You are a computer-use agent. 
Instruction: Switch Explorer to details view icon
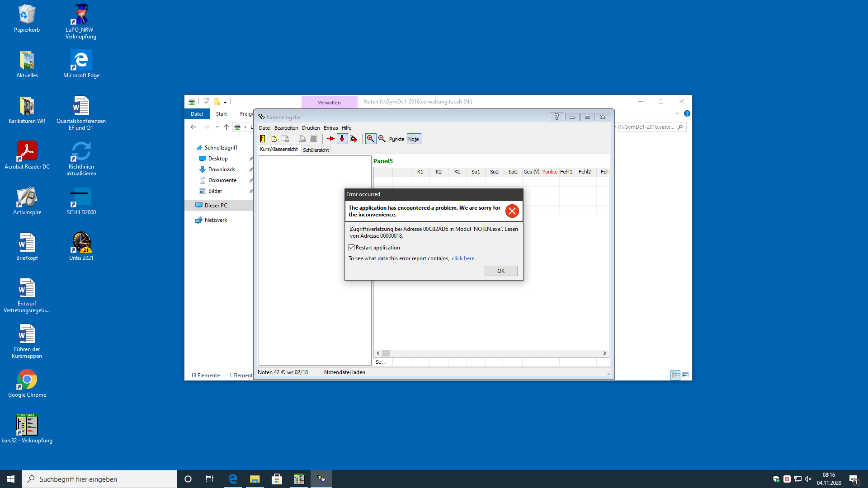pyautogui.click(x=675, y=375)
